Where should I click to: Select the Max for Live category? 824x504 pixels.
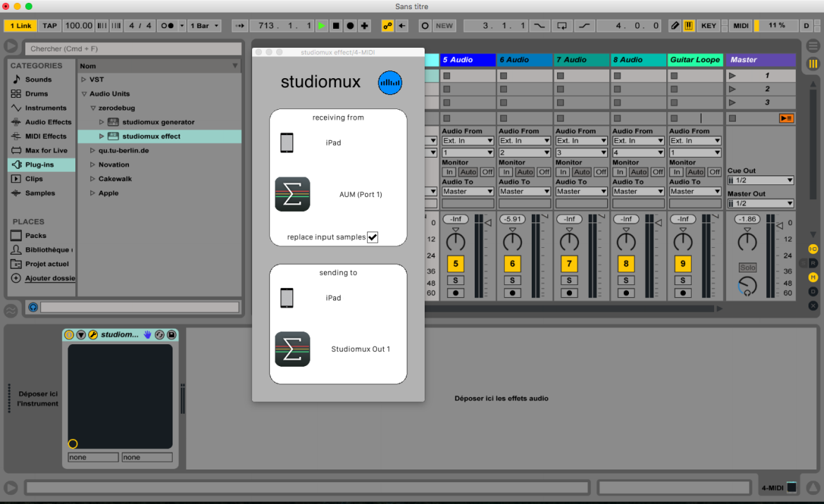(46, 151)
